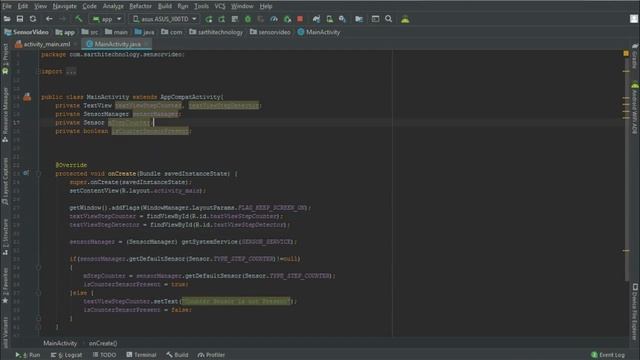Open the VCS menu

point(220,6)
